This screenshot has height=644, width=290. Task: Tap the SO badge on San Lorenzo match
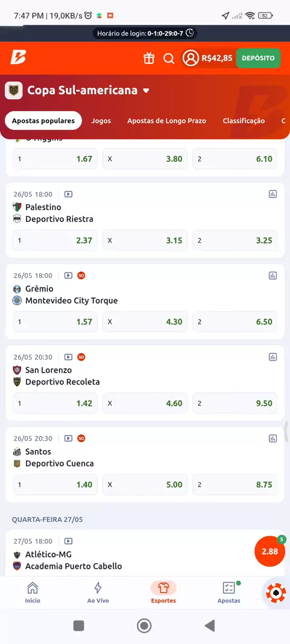[82, 357]
